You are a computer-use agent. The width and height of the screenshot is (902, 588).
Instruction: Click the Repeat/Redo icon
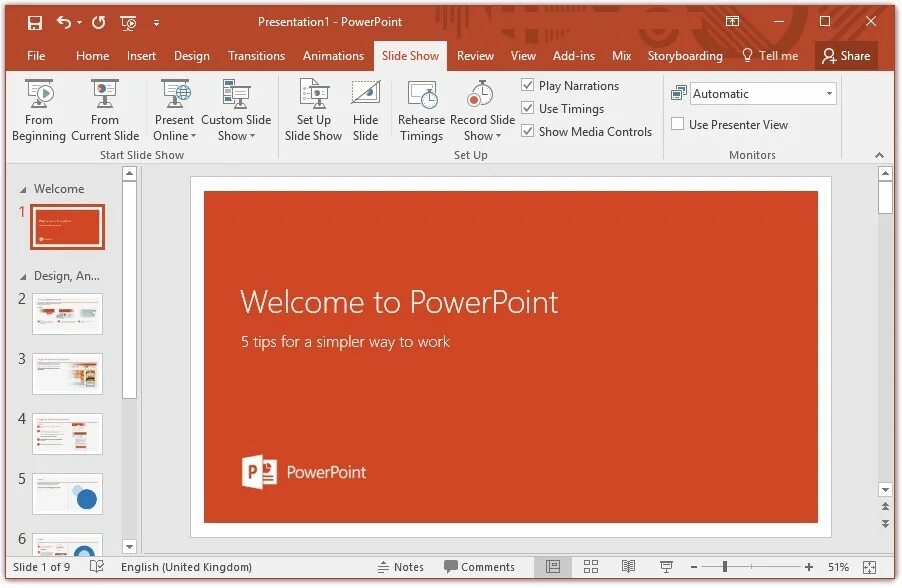(x=99, y=22)
